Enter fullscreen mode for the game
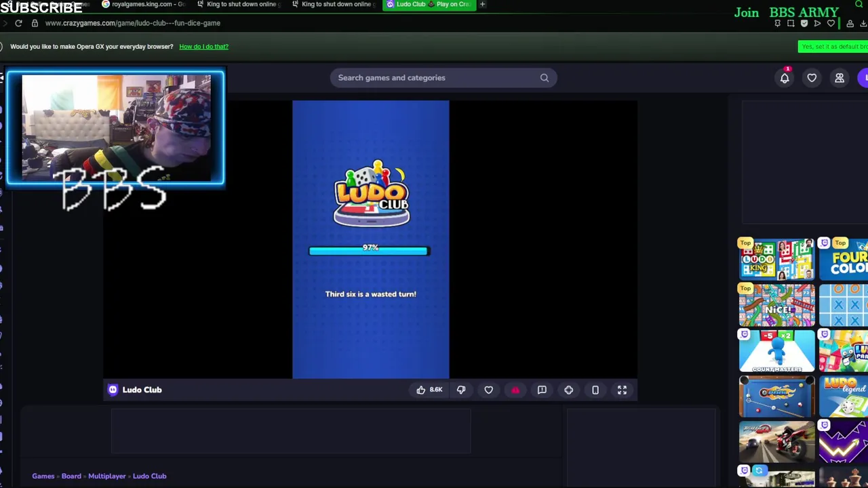This screenshot has height=488, width=868. coord(622,390)
